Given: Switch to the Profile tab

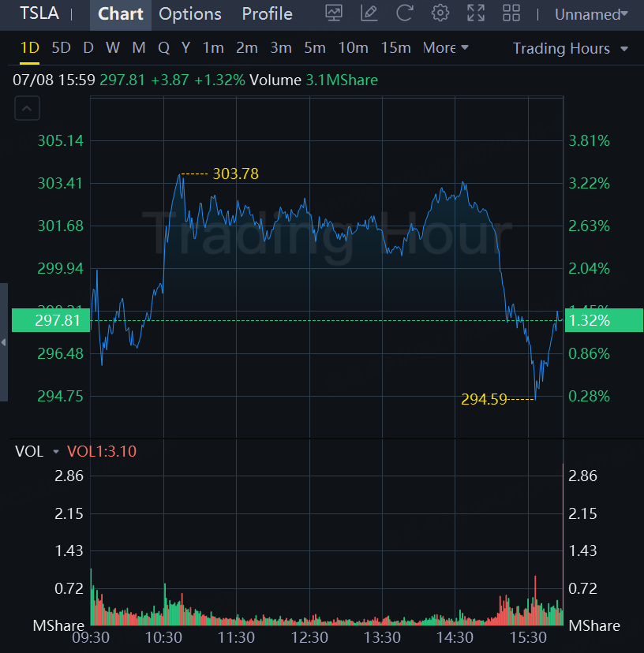Looking at the screenshot, I should coord(268,14).
